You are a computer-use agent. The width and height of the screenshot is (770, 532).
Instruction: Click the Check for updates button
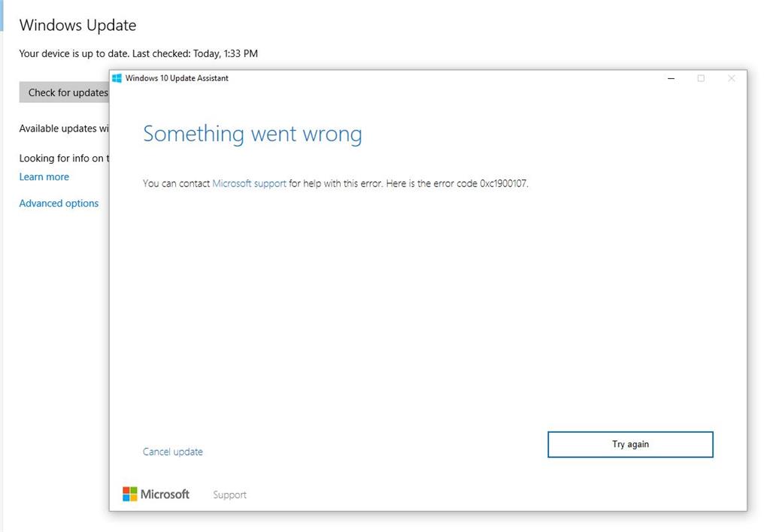point(65,92)
